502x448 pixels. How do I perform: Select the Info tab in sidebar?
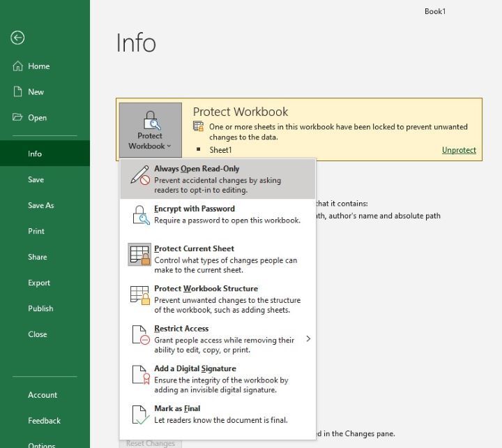(x=45, y=154)
